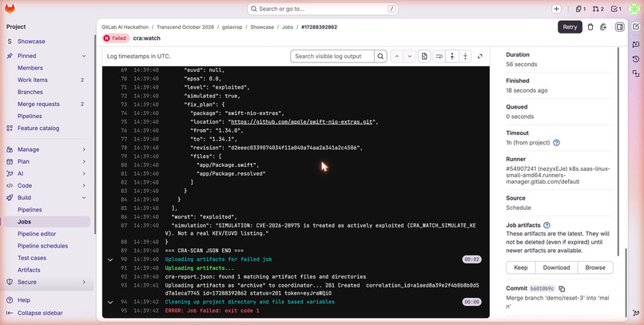The height and width of the screenshot is (325, 644).
Task: Expand the Manage menu
Action: coord(84,149)
